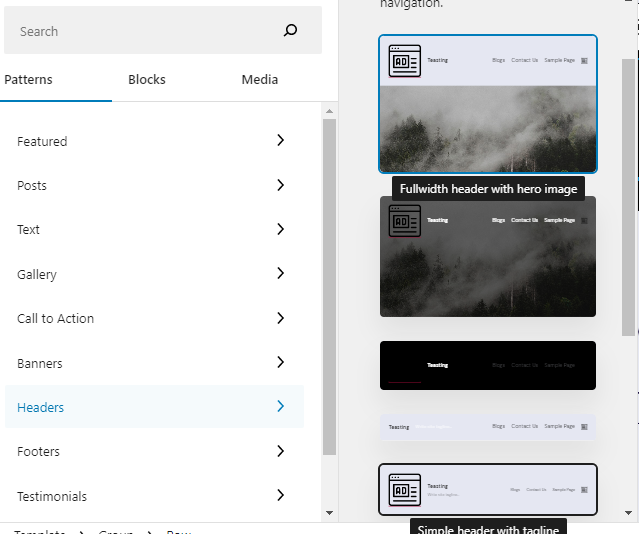Image resolution: width=639 pixels, height=534 pixels.
Task: Click the chevron next to Text
Action: point(280,229)
